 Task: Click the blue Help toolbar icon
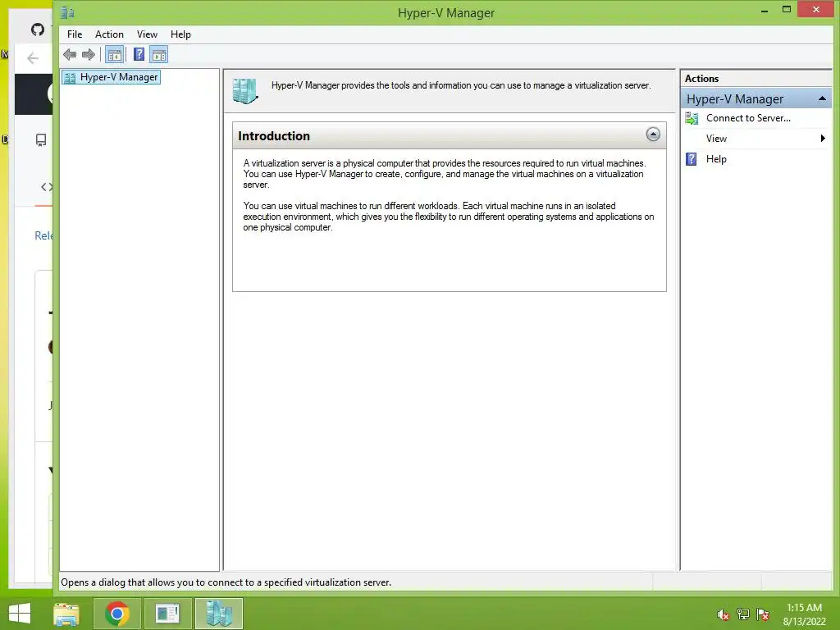139,54
